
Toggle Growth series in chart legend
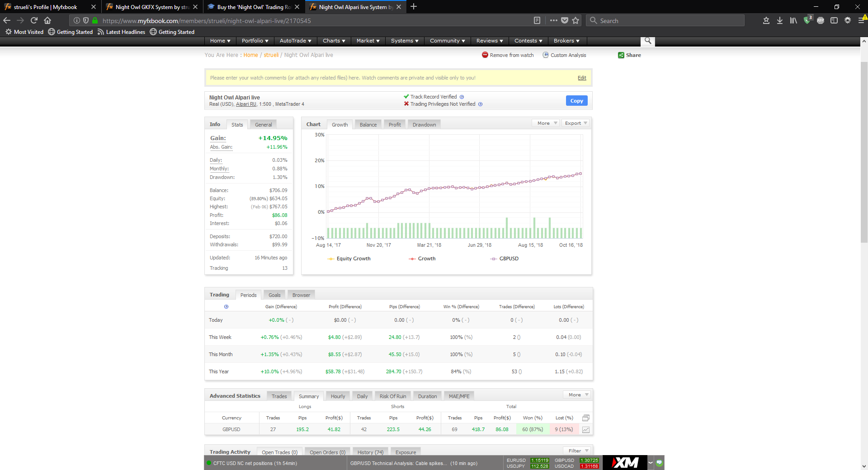tap(422, 258)
